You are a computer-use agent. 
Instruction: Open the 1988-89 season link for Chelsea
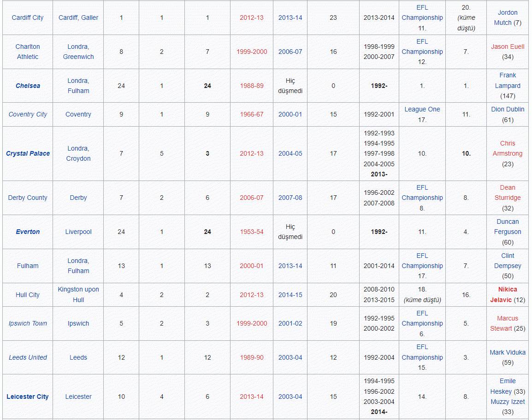coord(252,86)
